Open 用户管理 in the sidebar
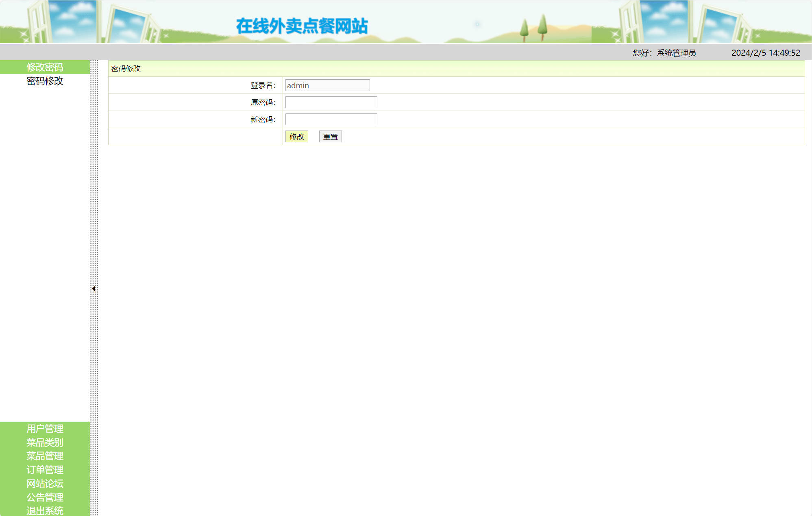The height and width of the screenshot is (516, 812). tap(45, 429)
